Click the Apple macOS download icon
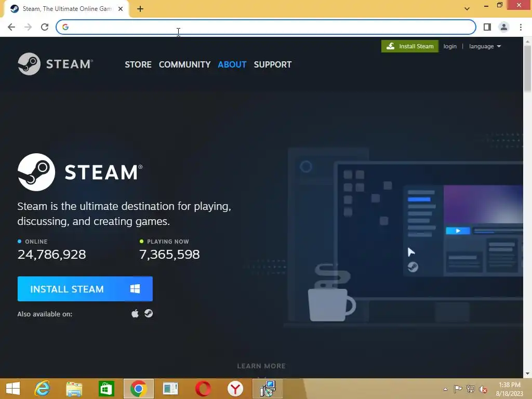Screen dimensions: 532x399 tap(135, 313)
